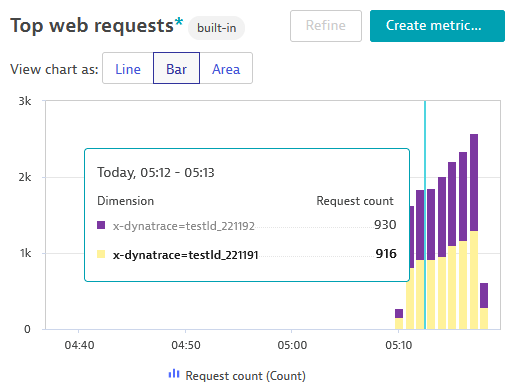Click the 04:40 x-axis label

(x=79, y=345)
